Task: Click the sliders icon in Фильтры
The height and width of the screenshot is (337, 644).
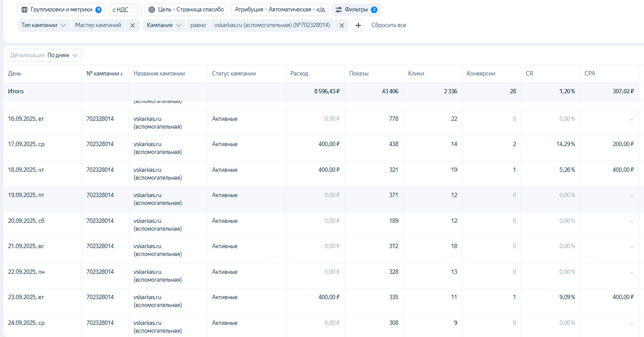Action: tap(338, 10)
